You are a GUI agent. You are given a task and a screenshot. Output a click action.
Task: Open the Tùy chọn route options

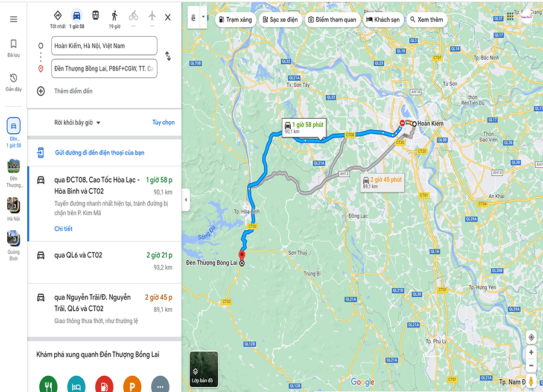pyautogui.click(x=164, y=122)
